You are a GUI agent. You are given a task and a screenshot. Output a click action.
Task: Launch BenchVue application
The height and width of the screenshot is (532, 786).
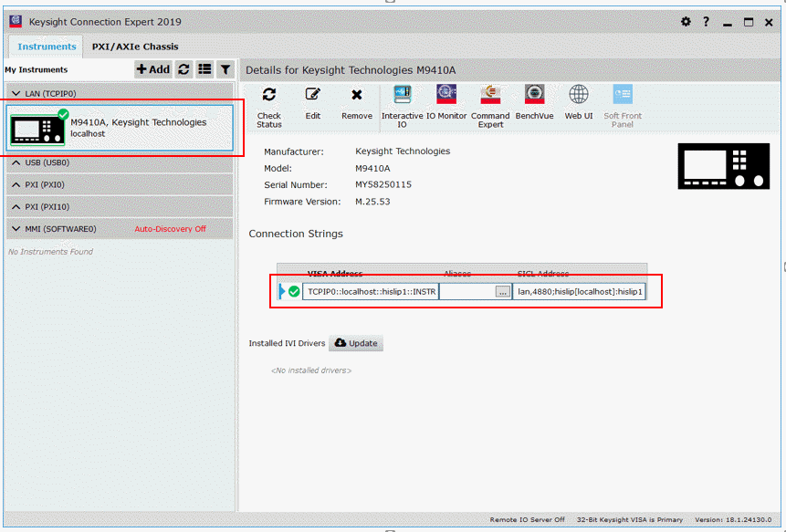tap(534, 95)
